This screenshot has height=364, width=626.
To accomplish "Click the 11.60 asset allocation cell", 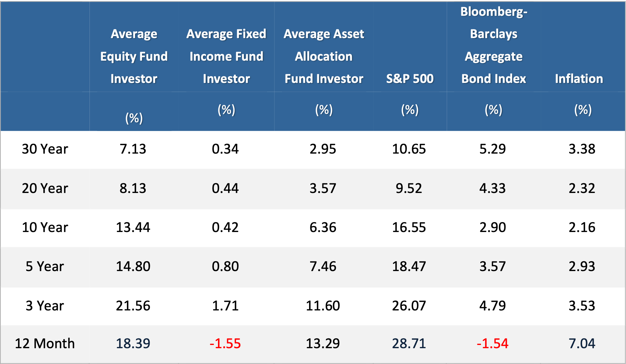I will point(323,306).
